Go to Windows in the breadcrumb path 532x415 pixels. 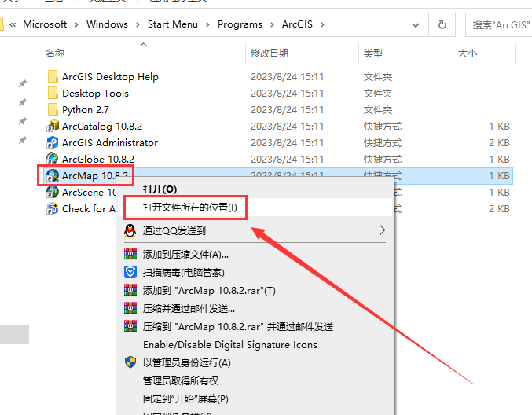point(107,24)
